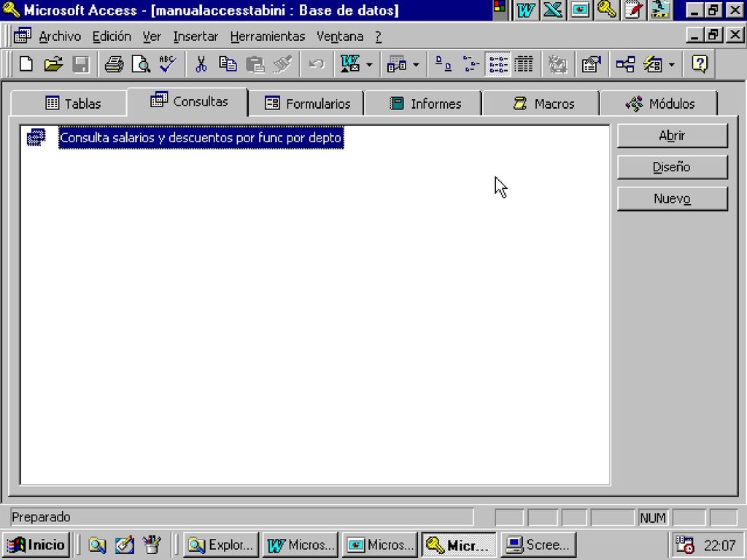This screenshot has width=747, height=560.
Task: Click the Undo arrow icon
Action: point(316,64)
